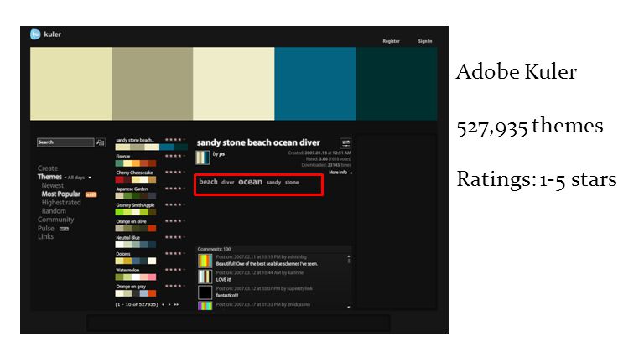The image size is (644, 362).
Task: Open the Pulse section
Action: tap(46, 229)
